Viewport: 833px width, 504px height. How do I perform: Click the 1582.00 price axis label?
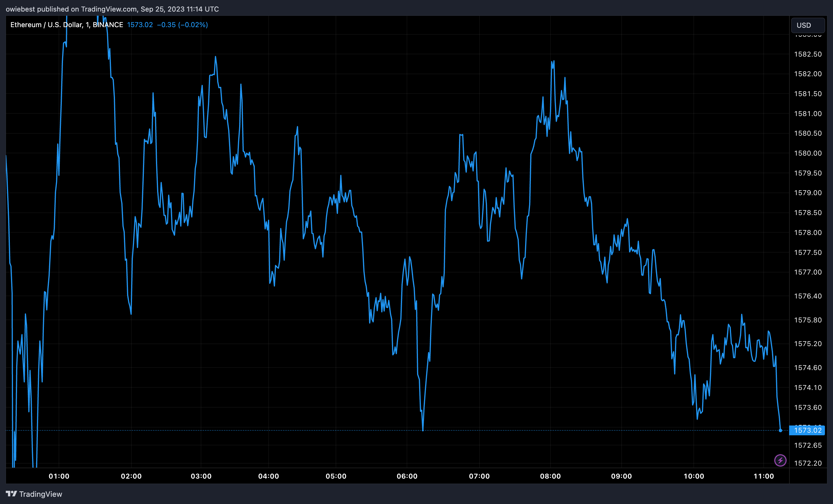(x=808, y=74)
